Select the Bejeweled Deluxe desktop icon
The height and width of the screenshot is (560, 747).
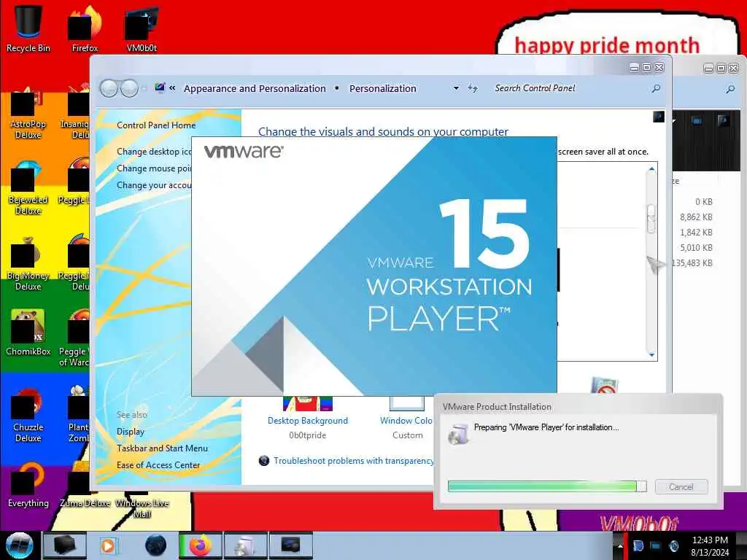(x=28, y=189)
